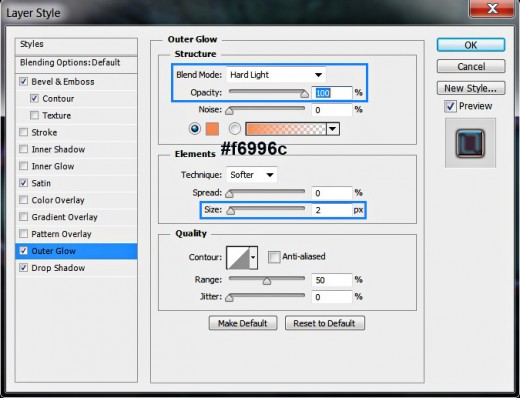Uncheck the Contour effect checkbox
Screen dimensions: 520x398
click(34, 98)
